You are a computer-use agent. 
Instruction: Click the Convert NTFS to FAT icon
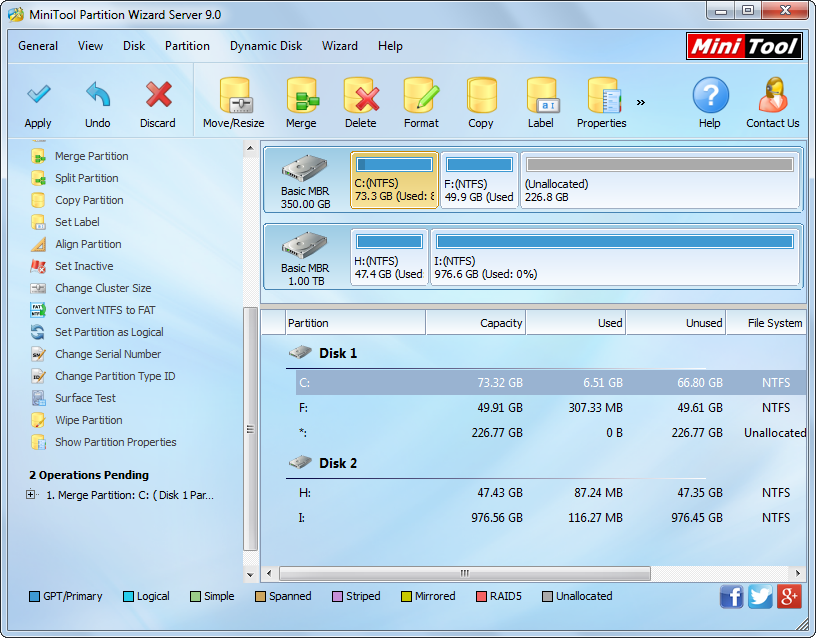click(x=38, y=310)
